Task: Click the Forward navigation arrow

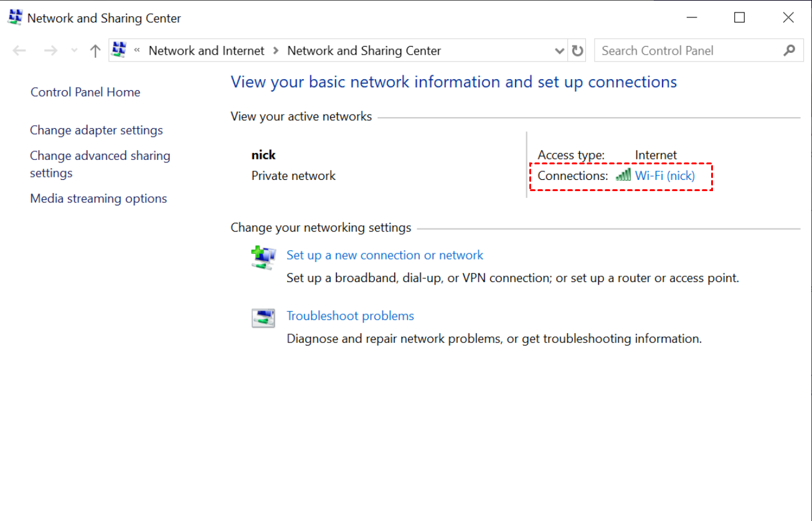Action: pos(50,51)
